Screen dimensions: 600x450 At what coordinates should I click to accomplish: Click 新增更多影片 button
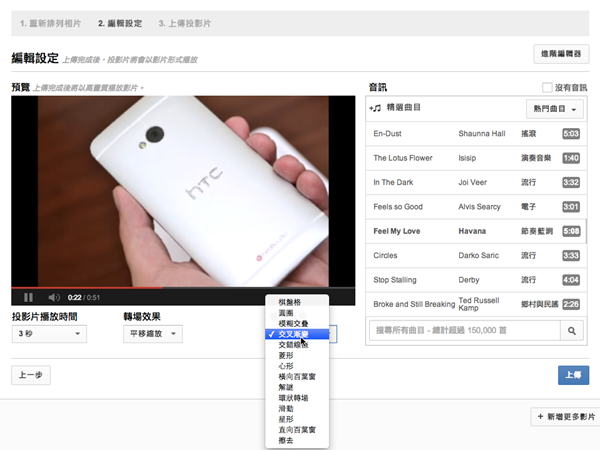[566, 417]
